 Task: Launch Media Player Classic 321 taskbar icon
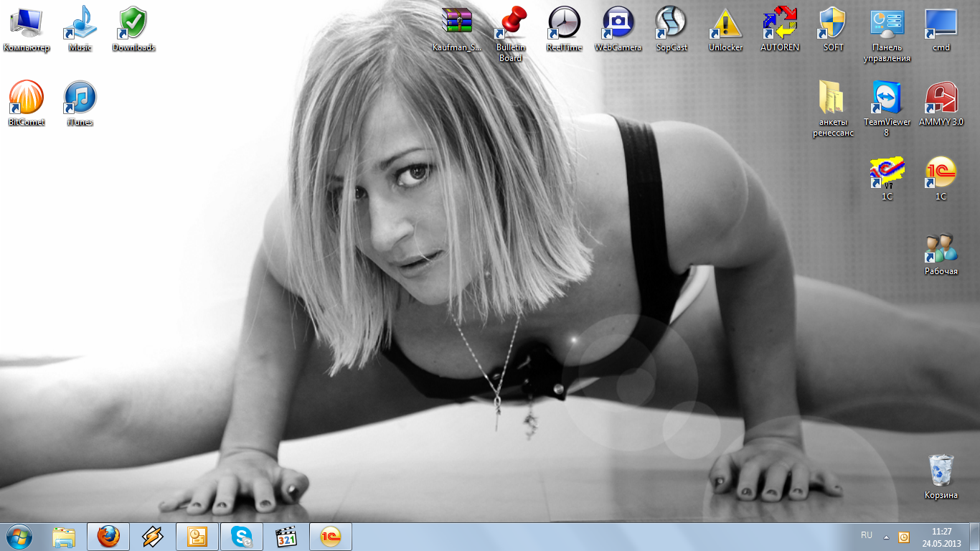pyautogui.click(x=286, y=537)
